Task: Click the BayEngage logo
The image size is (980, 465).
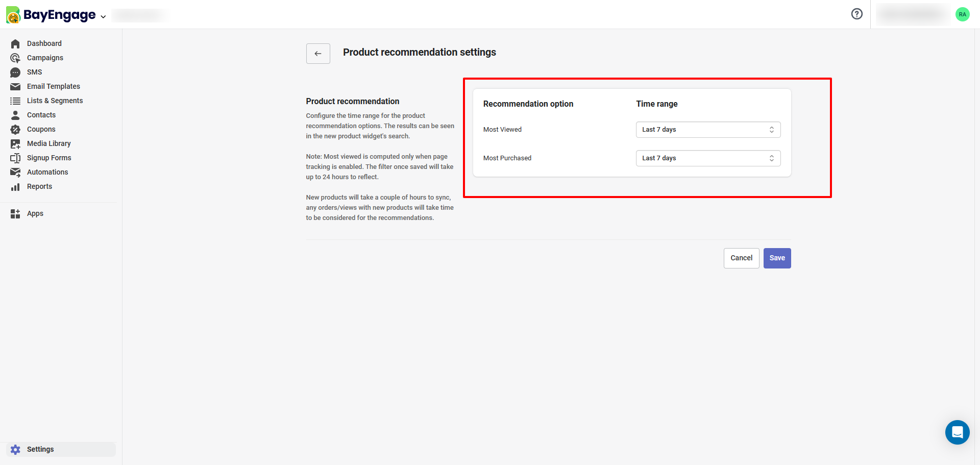Action: (51, 15)
